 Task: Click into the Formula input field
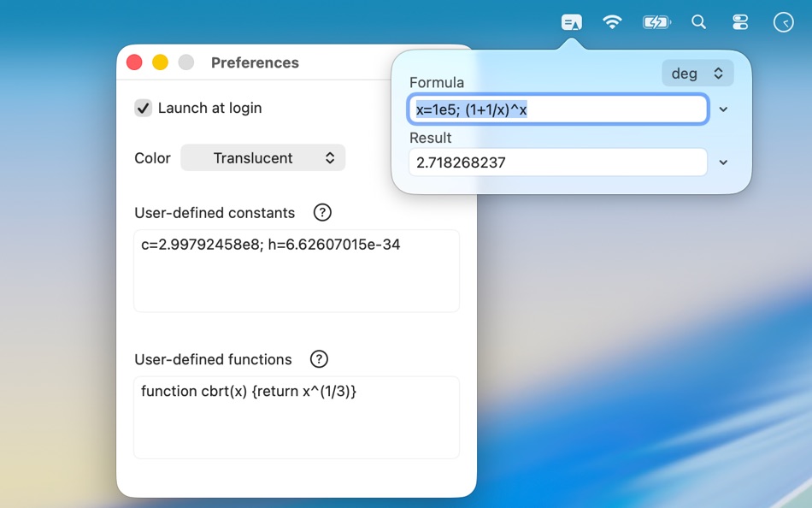pos(558,109)
